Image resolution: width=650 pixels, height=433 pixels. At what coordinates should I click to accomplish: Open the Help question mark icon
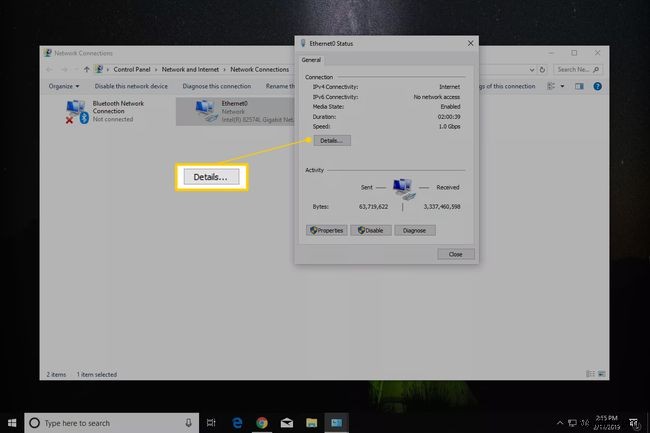[597, 86]
